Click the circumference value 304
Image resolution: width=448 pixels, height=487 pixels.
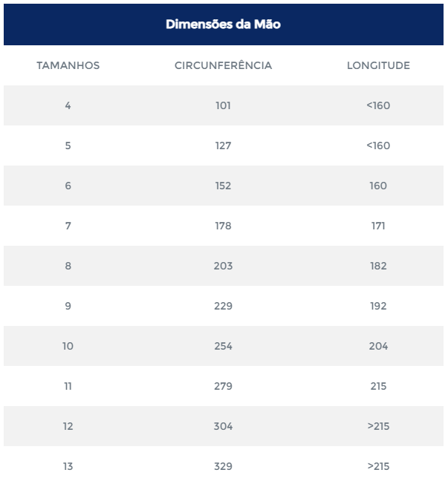coord(223,426)
